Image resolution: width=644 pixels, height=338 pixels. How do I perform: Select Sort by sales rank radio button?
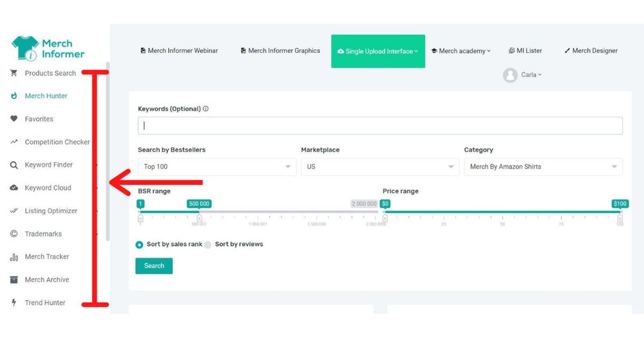point(139,245)
